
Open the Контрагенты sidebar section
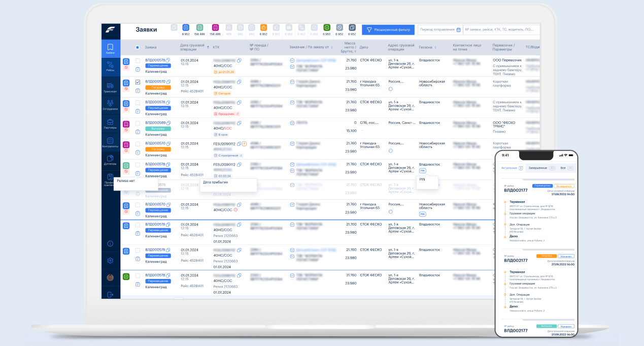coord(111,142)
